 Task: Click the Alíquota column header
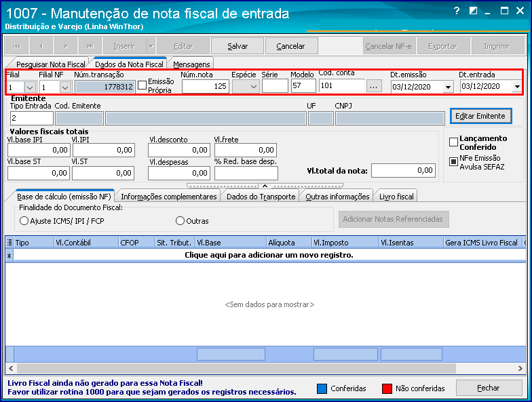pyautogui.click(x=289, y=243)
